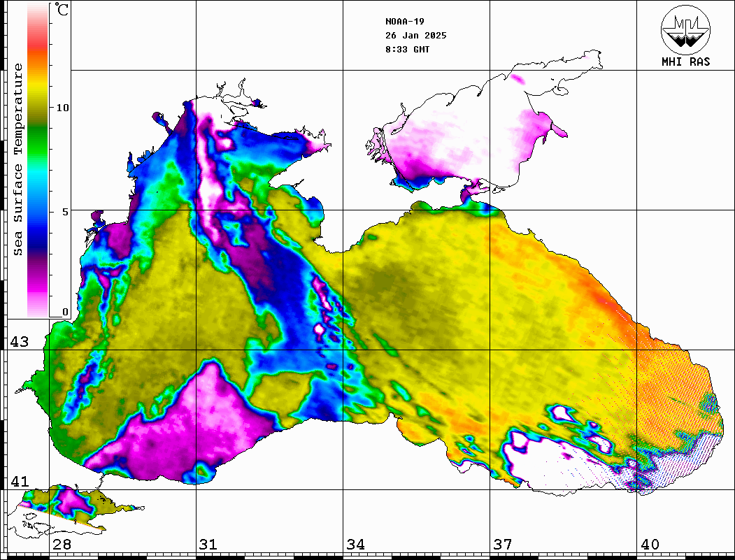This screenshot has width=735, height=560.
Task: Click the 0 degree tick label on legend
Action: 65,312
